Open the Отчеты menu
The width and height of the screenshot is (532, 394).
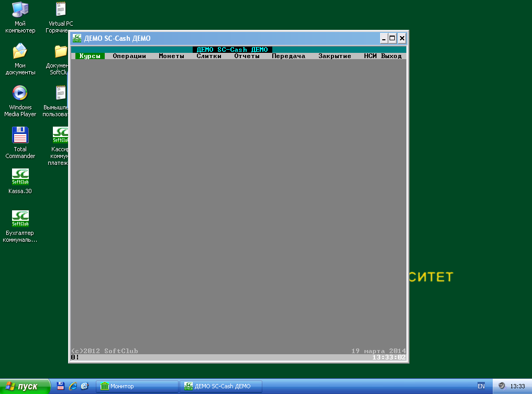point(247,56)
